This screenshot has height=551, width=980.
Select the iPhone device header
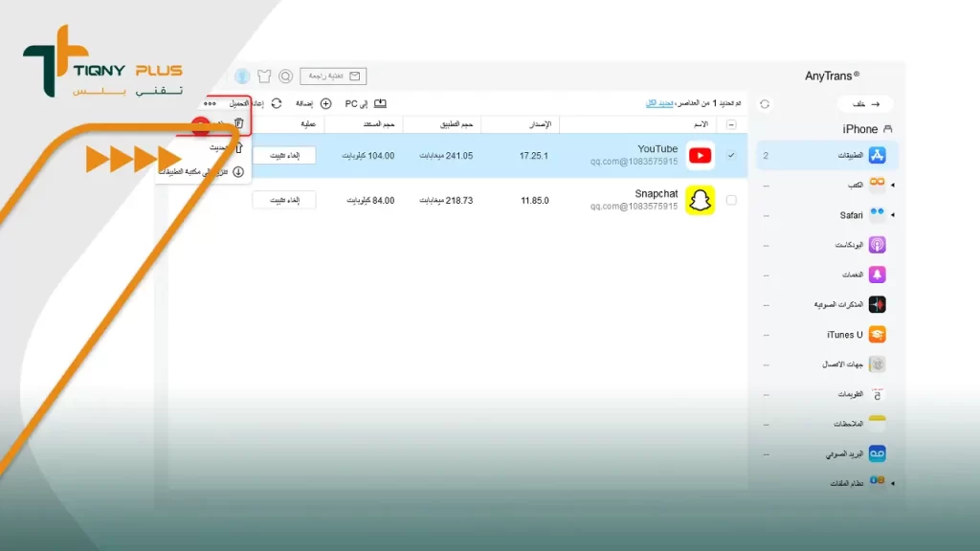coord(867,129)
